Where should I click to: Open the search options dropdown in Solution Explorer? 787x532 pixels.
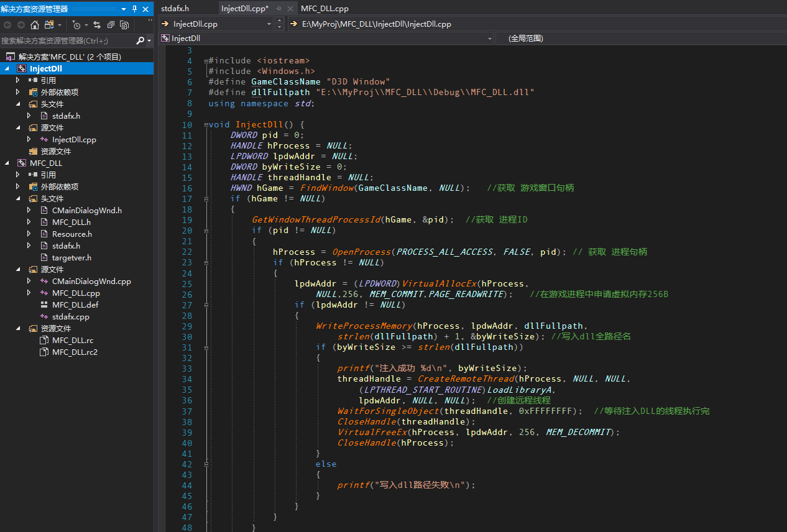[x=149, y=40]
